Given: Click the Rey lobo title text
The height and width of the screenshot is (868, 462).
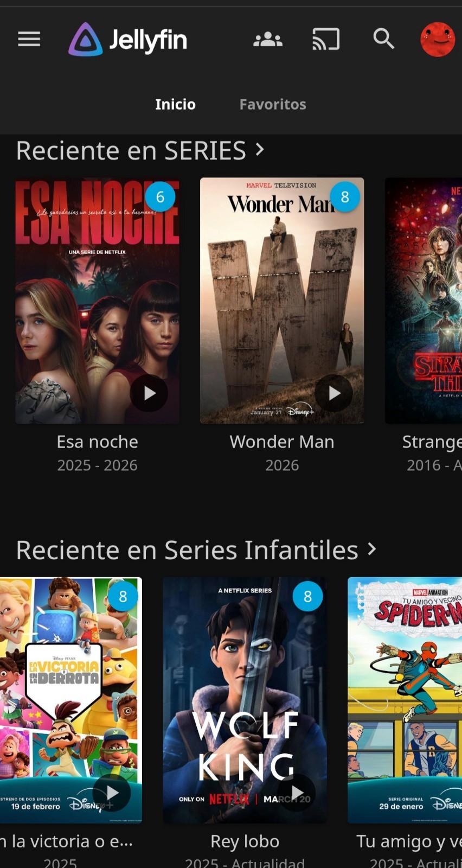Looking at the screenshot, I should click(x=245, y=841).
